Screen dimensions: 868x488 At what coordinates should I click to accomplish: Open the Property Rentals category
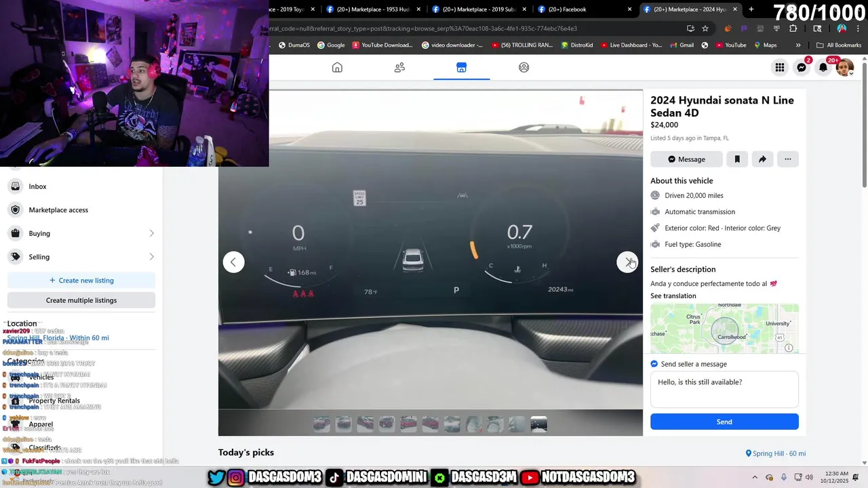click(x=81, y=401)
